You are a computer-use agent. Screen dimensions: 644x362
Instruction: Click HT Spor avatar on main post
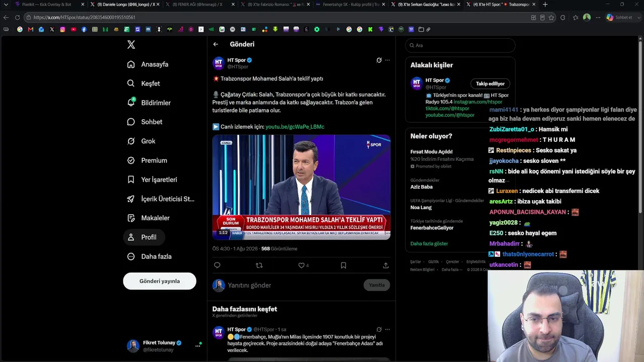pyautogui.click(x=219, y=63)
